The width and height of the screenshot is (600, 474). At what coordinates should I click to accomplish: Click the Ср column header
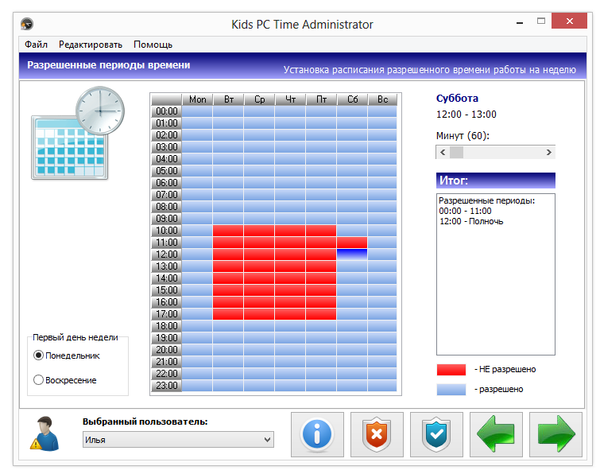click(x=259, y=99)
